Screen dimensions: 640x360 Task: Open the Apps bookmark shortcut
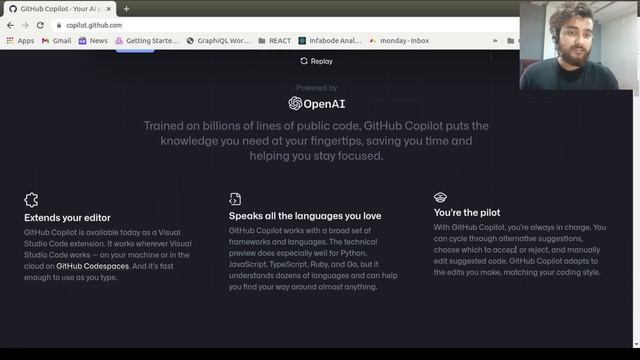[x=20, y=41]
